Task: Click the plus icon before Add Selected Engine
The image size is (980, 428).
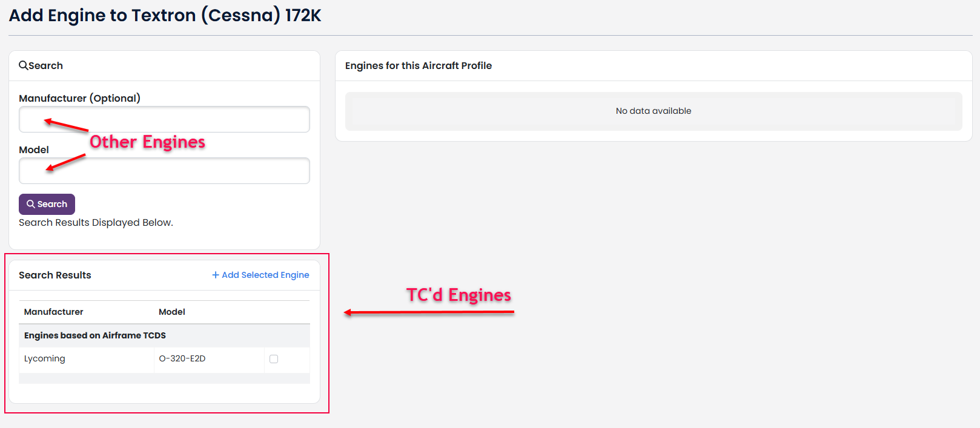Action: coord(216,275)
